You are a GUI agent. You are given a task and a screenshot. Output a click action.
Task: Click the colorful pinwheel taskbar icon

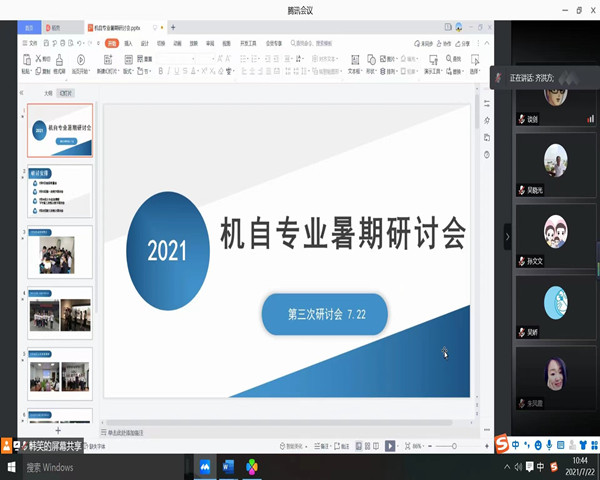pyautogui.click(x=250, y=467)
